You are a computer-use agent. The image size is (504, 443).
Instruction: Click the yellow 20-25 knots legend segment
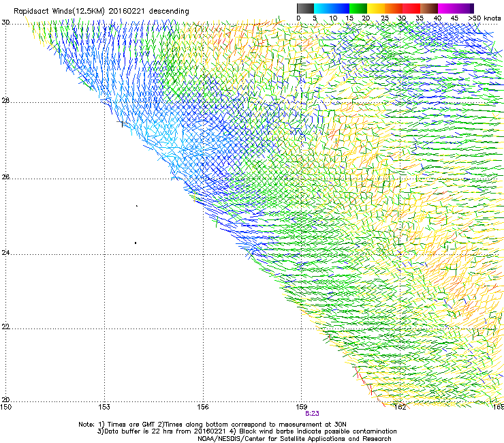[x=376, y=8]
